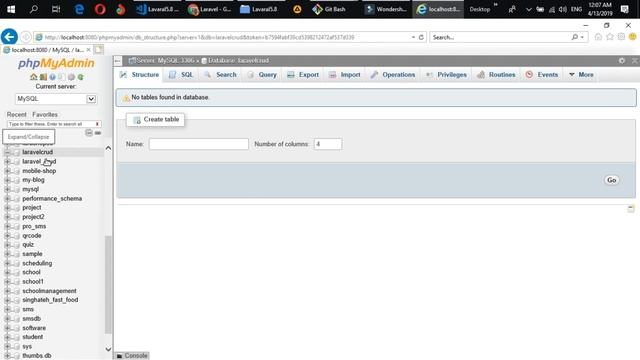The width and height of the screenshot is (640, 360).
Task: Switch to the Structure tab
Action: click(x=140, y=75)
